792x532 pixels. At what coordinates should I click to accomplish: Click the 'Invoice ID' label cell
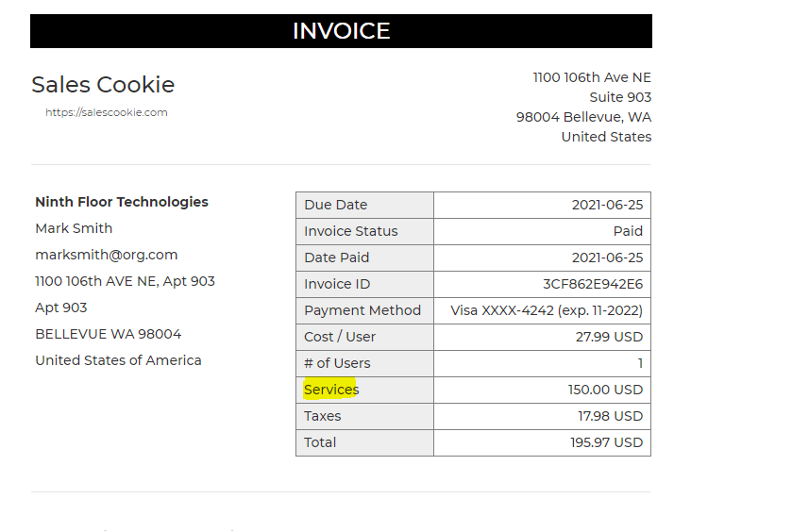coord(364,284)
